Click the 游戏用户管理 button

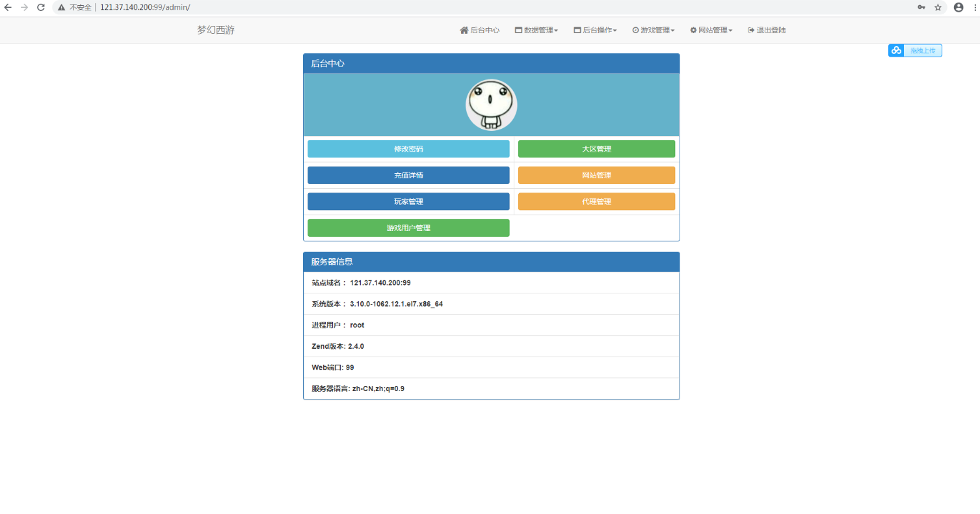tap(408, 228)
